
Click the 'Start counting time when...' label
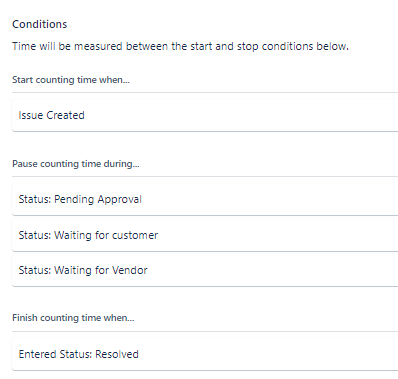click(x=71, y=80)
